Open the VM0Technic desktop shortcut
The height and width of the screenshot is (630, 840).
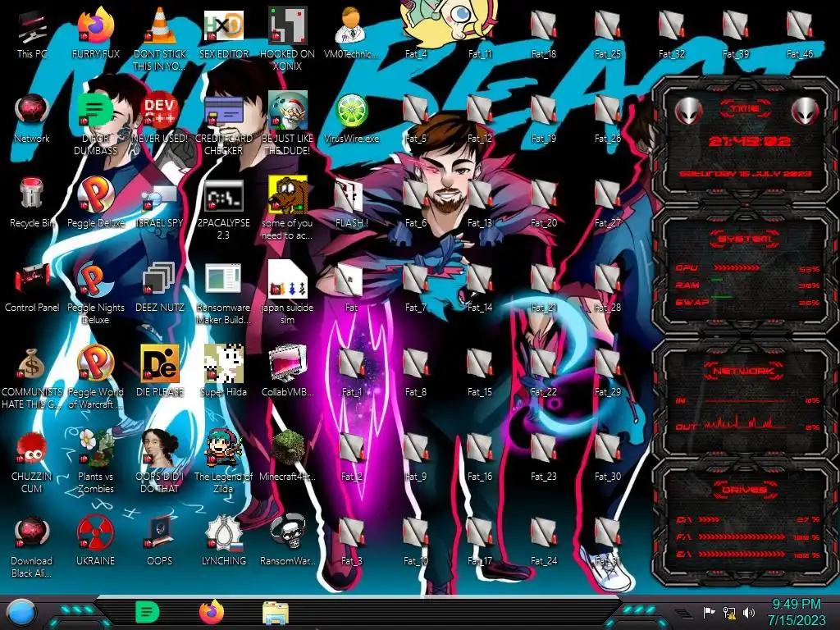[x=351, y=33]
